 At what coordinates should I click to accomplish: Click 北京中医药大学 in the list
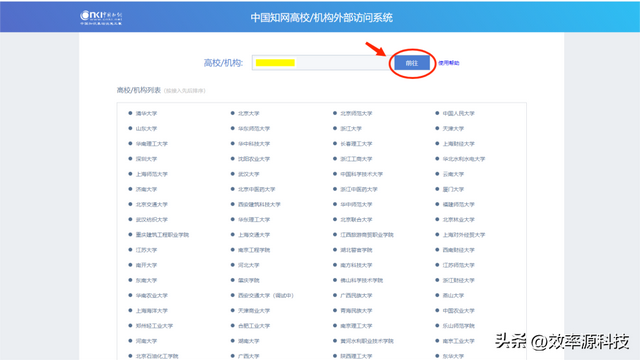click(257, 189)
